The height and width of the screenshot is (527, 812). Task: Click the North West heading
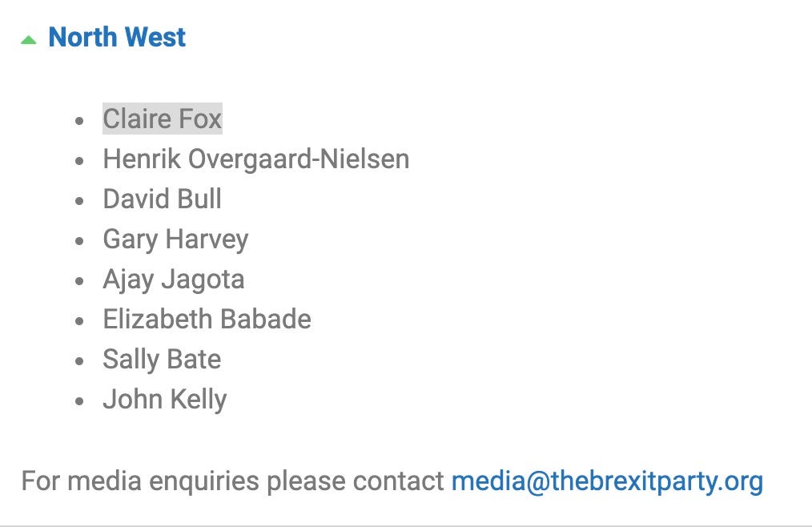point(117,38)
